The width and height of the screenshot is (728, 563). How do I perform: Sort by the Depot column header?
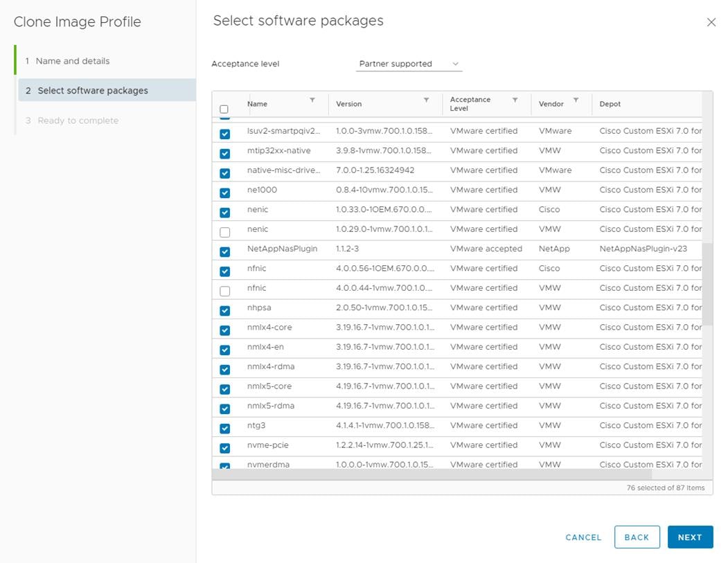coord(610,104)
